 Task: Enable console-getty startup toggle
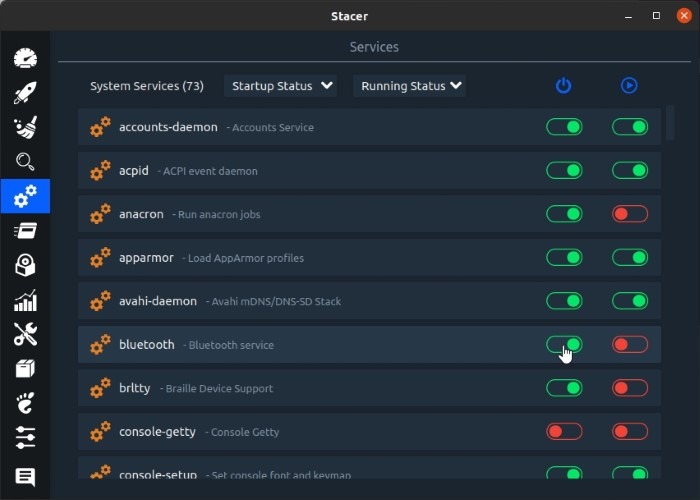pyautogui.click(x=564, y=432)
